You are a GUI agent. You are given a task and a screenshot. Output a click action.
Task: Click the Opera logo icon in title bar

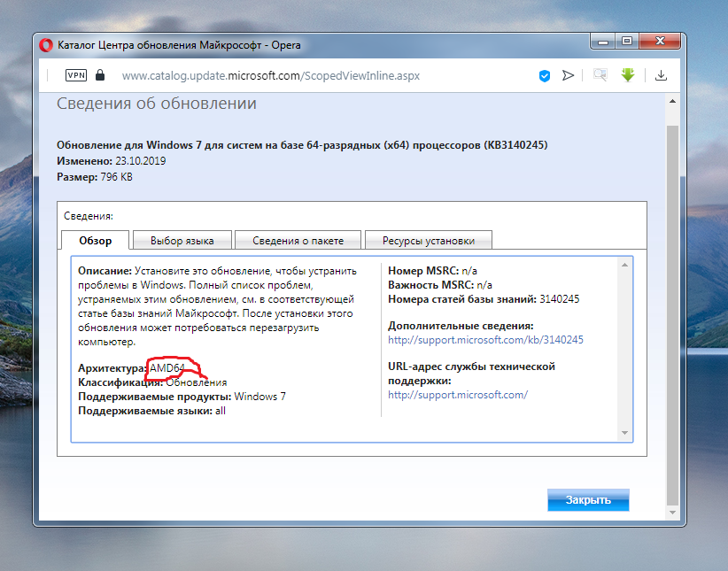46,45
